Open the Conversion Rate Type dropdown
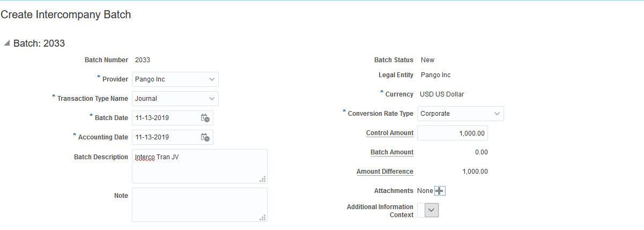Screen dimensions: 644x230 click(497, 114)
